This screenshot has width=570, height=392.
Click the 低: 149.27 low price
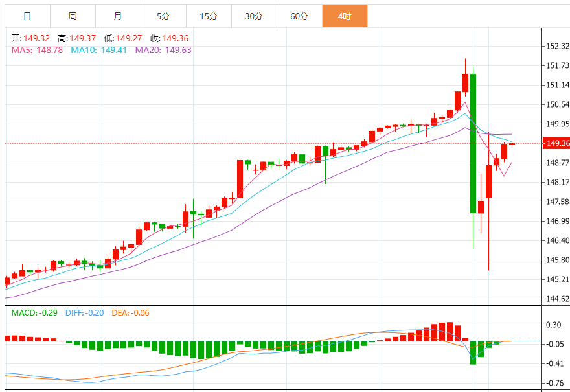pos(123,38)
